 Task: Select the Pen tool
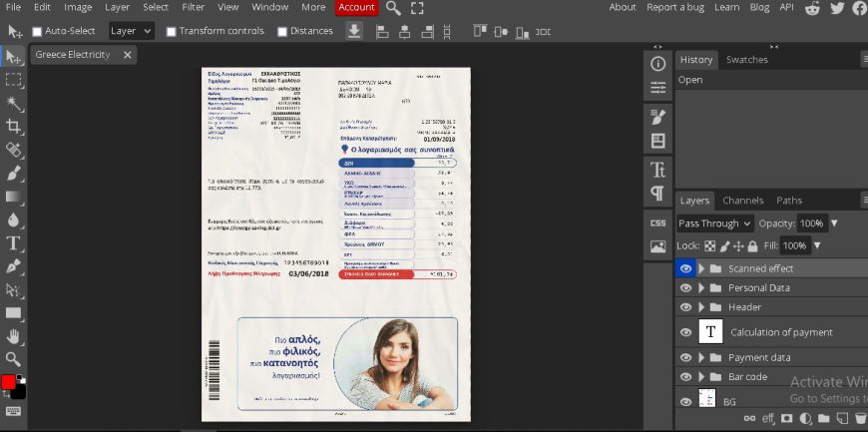pyautogui.click(x=14, y=266)
